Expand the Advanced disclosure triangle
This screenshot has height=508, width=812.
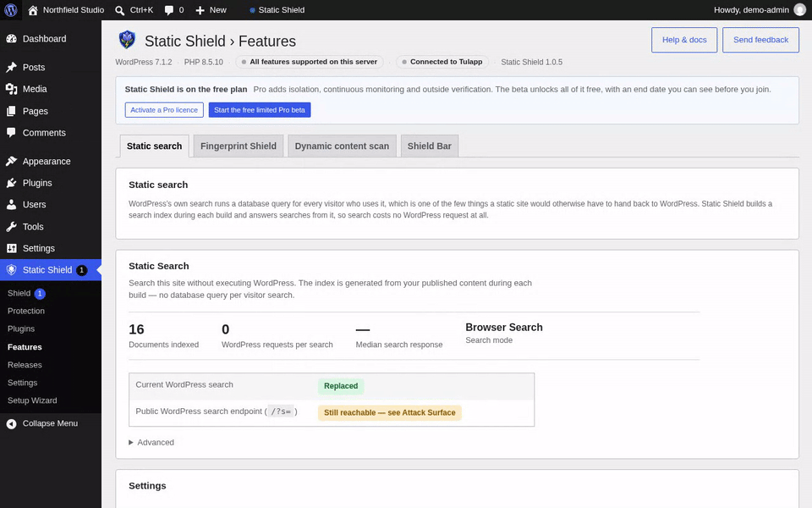(131, 442)
